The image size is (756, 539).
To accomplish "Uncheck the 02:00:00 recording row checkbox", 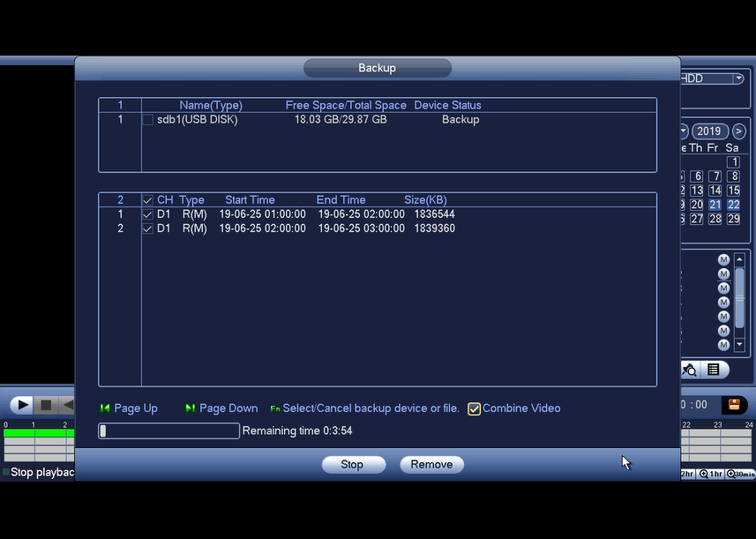I will point(147,228).
